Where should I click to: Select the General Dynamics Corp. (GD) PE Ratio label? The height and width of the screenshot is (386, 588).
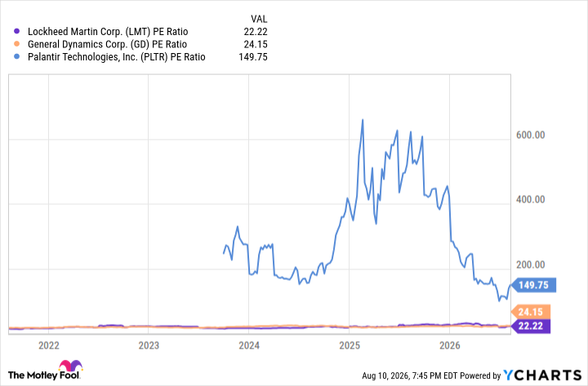(x=107, y=44)
